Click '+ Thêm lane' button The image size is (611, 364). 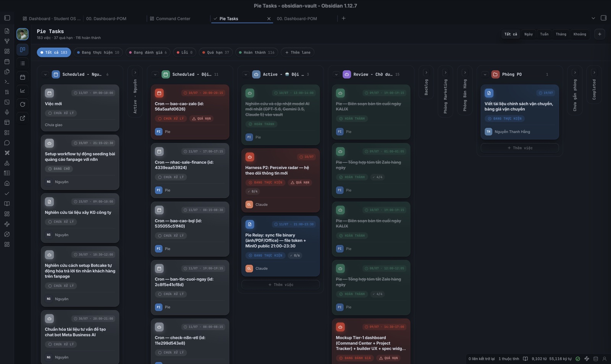298,52
